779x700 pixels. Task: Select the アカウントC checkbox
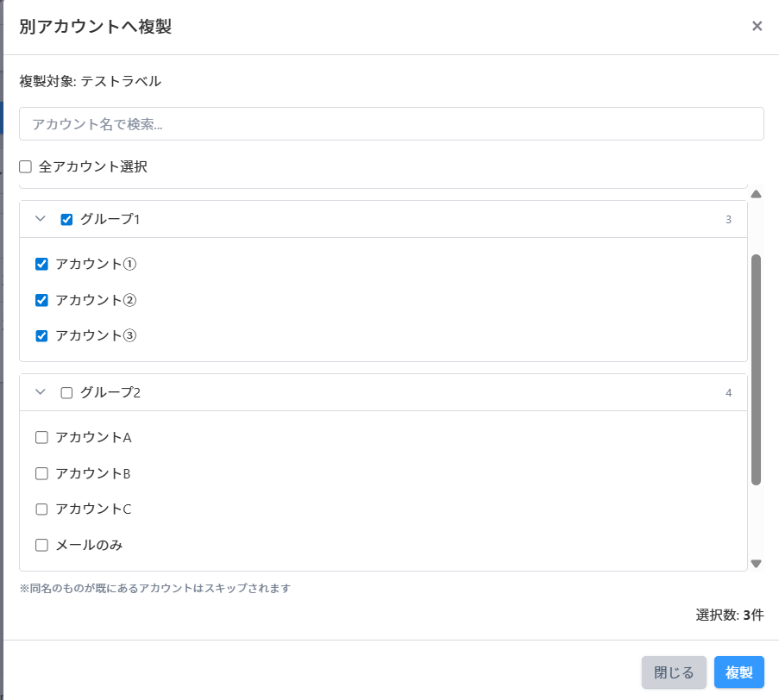[41, 509]
